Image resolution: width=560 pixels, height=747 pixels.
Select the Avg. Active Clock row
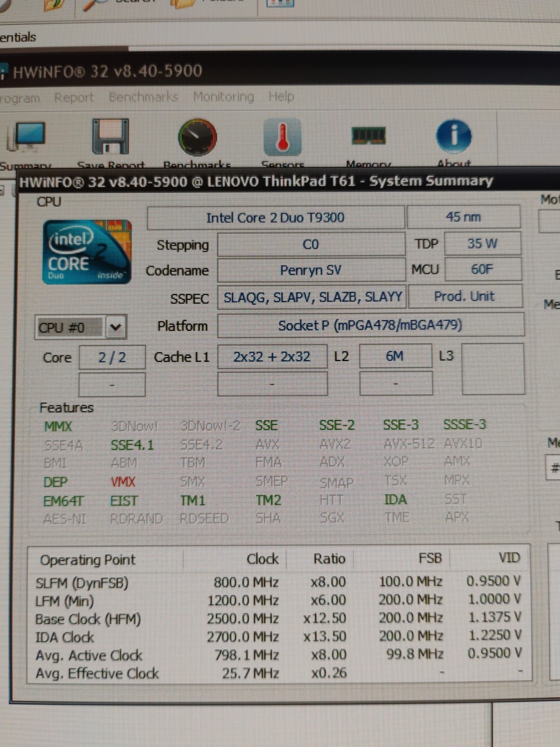click(x=279, y=655)
